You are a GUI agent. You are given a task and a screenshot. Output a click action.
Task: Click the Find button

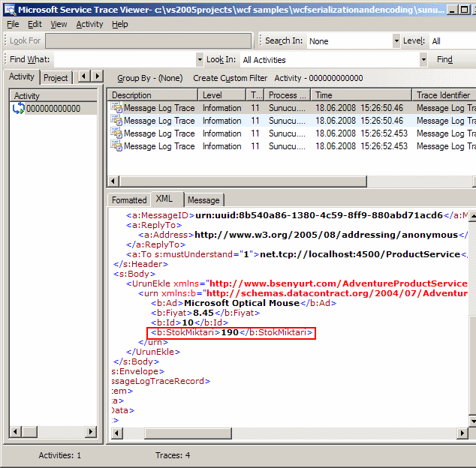(444, 60)
